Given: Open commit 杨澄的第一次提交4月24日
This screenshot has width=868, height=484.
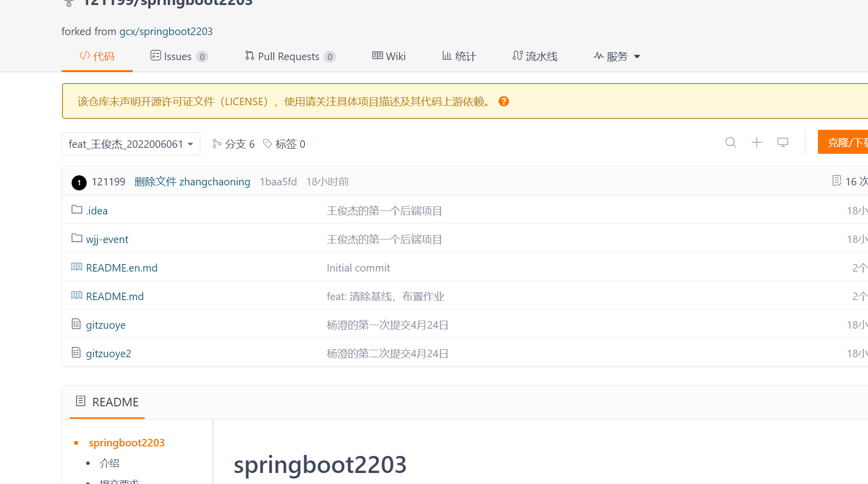Looking at the screenshot, I should pyautogui.click(x=388, y=325).
